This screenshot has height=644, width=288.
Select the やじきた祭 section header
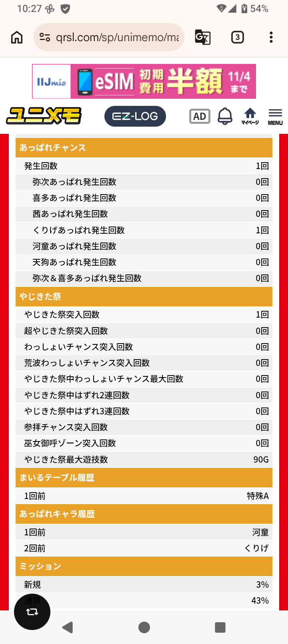(144, 296)
